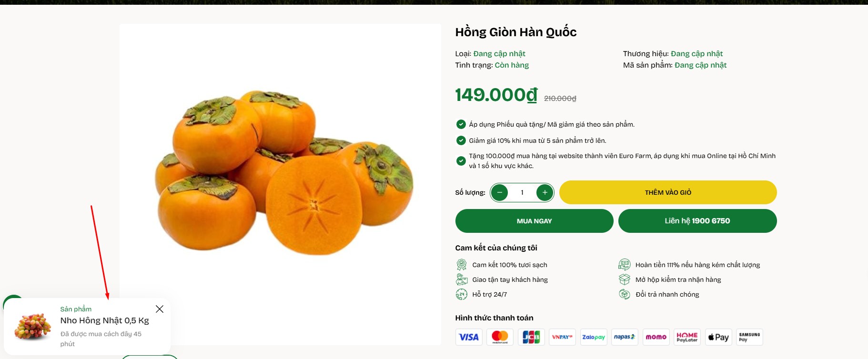Click Liên hệ 1900 6750 button
Screen dimensions: 868x359
(697, 221)
